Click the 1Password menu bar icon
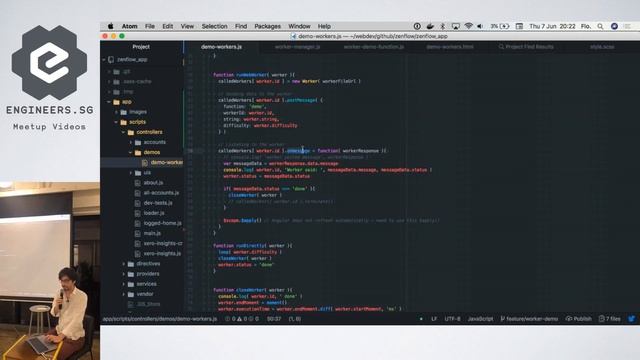Screen dimensions: 640x360 [x=417, y=26]
